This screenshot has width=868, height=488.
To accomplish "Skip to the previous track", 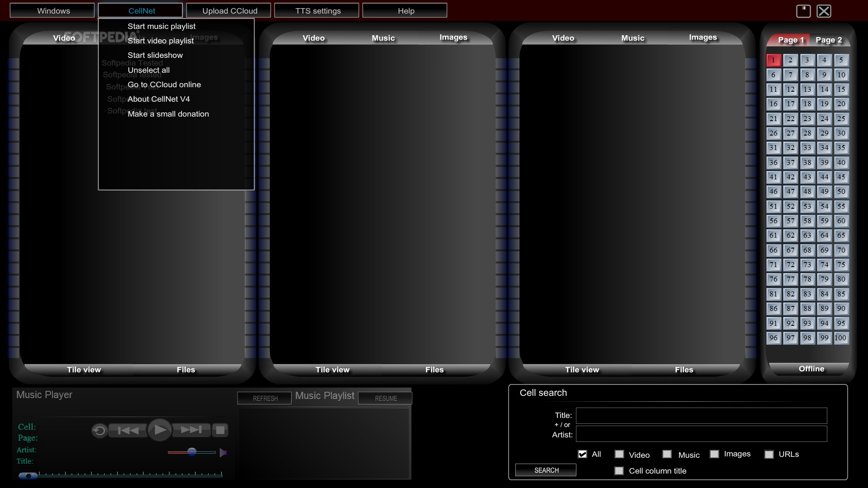I will (128, 430).
